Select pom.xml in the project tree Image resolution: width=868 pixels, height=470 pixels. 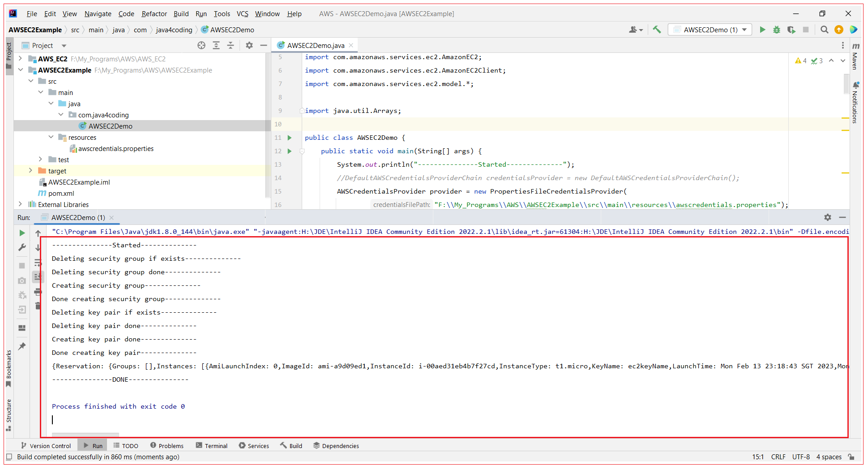(x=61, y=194)
